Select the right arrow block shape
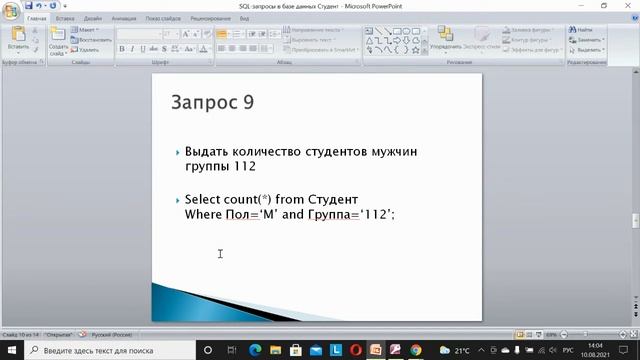640x360 pixels. [397, 40]
